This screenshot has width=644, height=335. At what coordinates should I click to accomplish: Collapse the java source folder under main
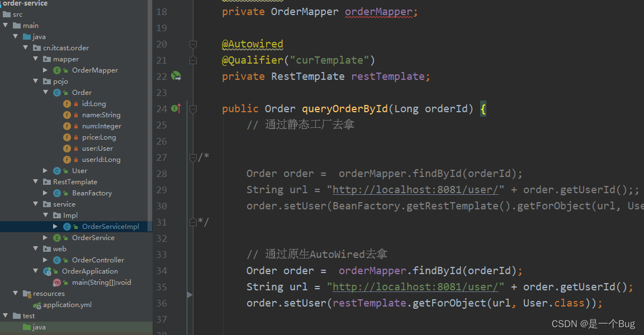[x=15, y=36]
